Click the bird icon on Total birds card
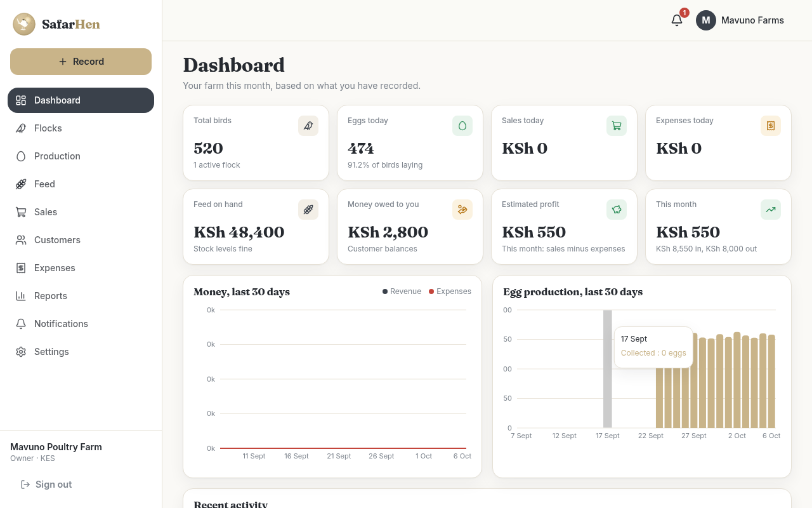812x508 pixels. (308, 126)
